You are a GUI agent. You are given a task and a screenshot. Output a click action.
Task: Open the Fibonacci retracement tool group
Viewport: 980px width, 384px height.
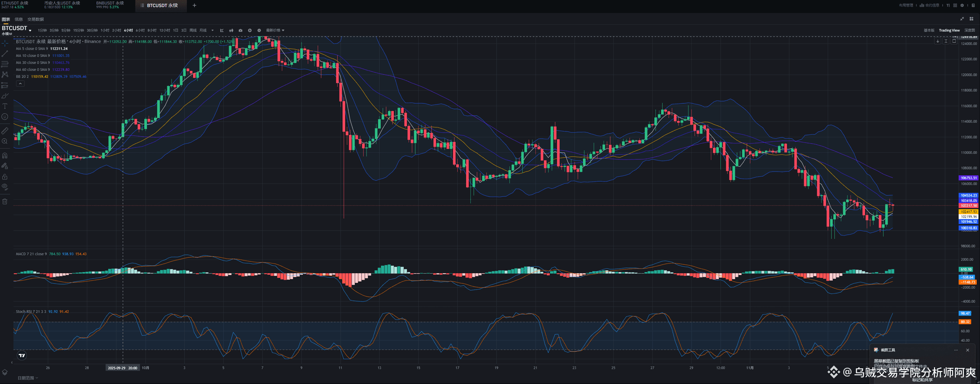pos(5,64)
